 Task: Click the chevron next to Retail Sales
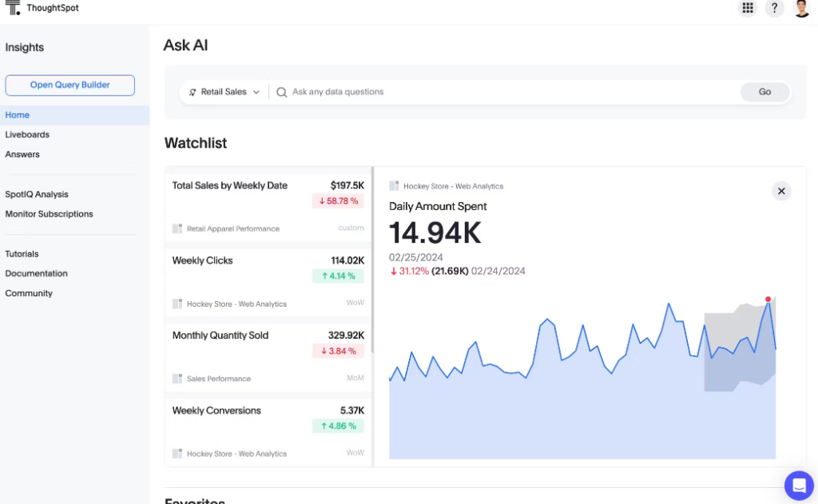256,93
